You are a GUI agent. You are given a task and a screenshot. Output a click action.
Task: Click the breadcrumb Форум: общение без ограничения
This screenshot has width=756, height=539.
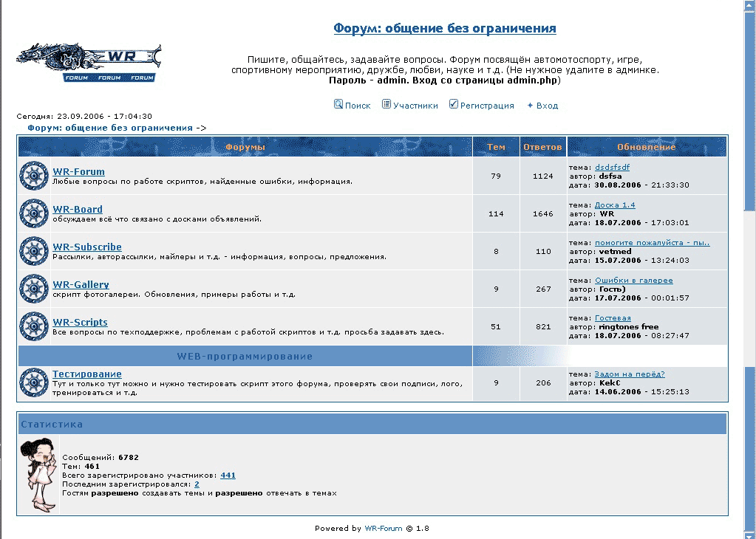click(110, 128)
